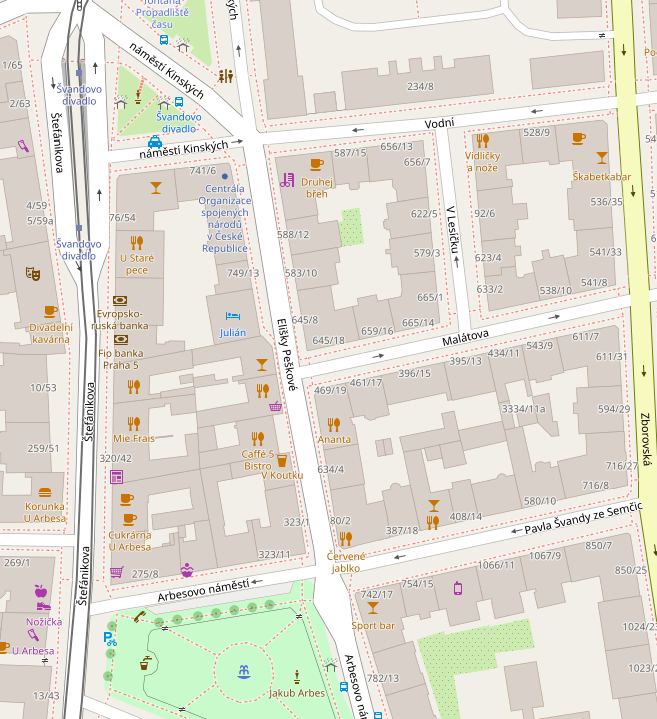Select the purple newspaper kiosk icon near 320/42
This screenshot has height=719, width=657.
pos(116,477)
